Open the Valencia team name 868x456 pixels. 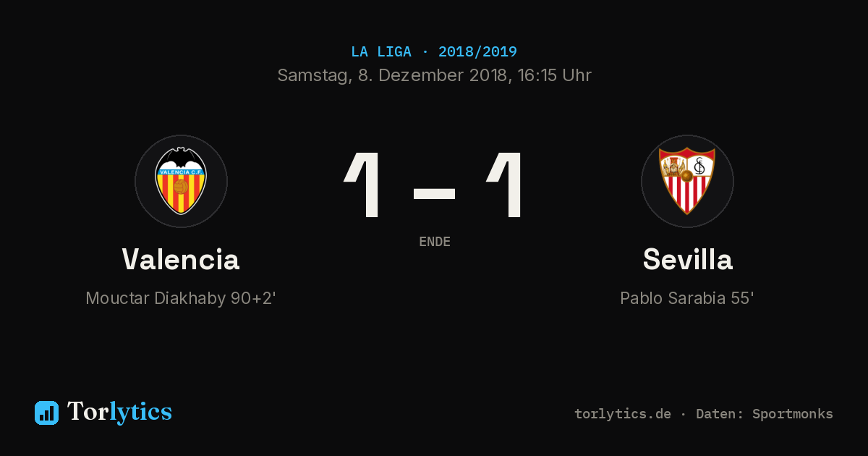[181, 259]
